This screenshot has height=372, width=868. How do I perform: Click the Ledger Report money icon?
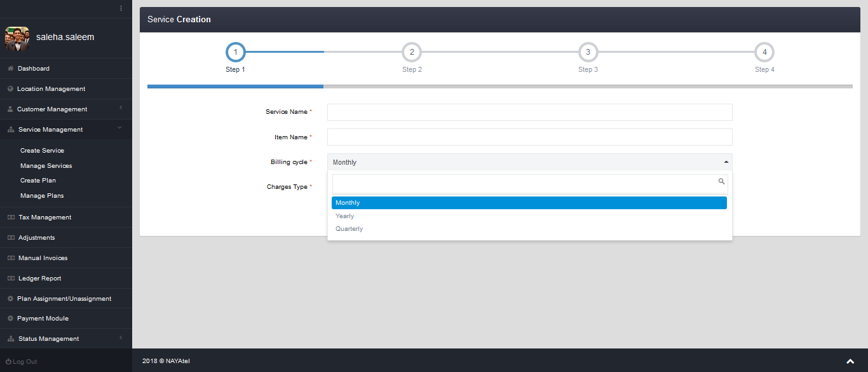[x=11, y=278]
